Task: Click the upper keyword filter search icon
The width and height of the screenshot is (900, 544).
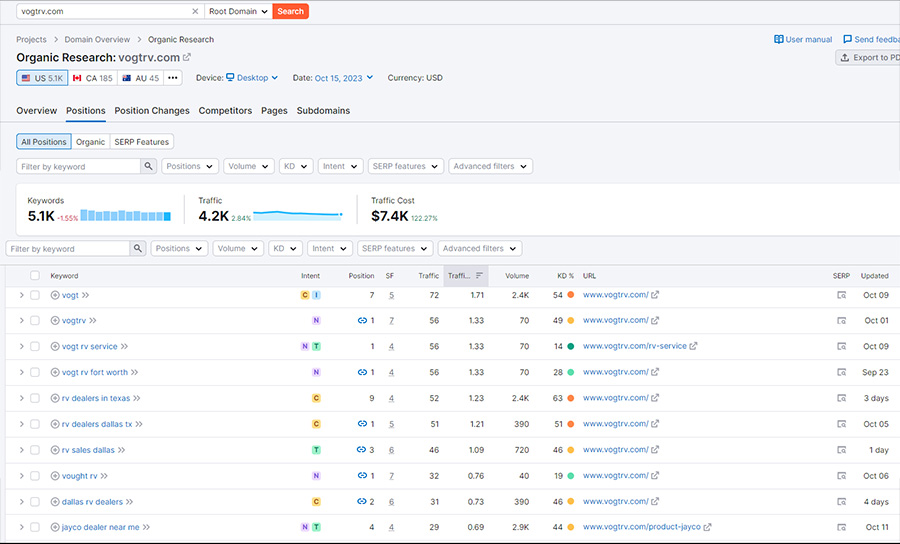Action: click(x=149, y=166)
